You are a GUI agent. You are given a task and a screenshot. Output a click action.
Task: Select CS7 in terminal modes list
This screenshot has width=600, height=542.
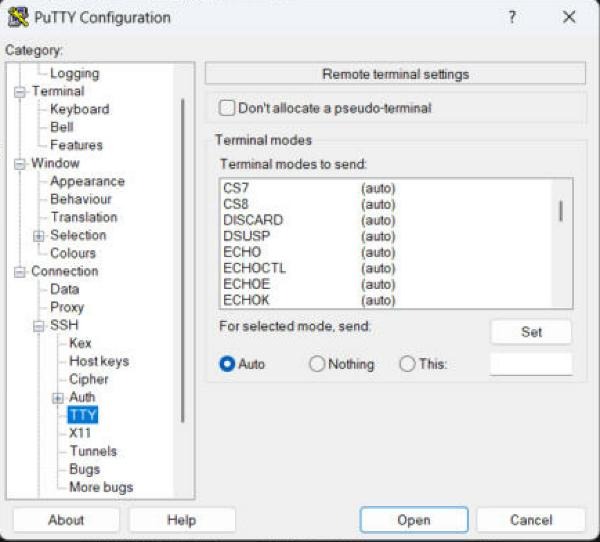386,188
